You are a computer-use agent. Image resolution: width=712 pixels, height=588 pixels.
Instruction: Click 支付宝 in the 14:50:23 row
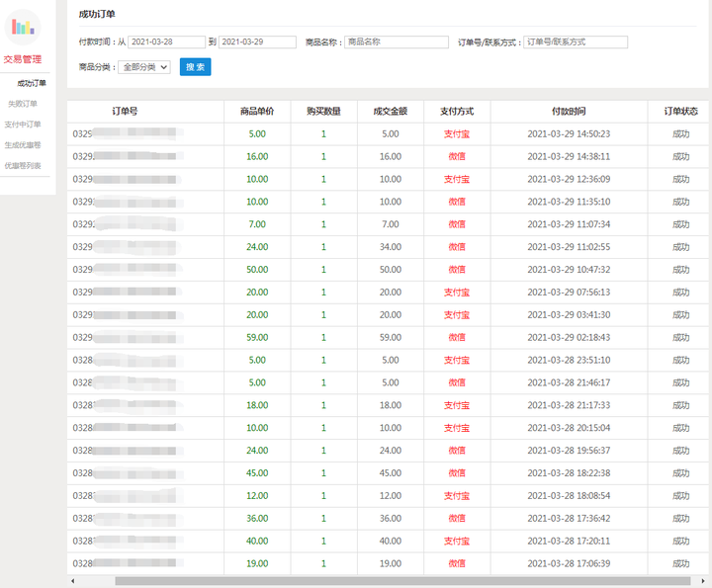click(x=457, y=133)
